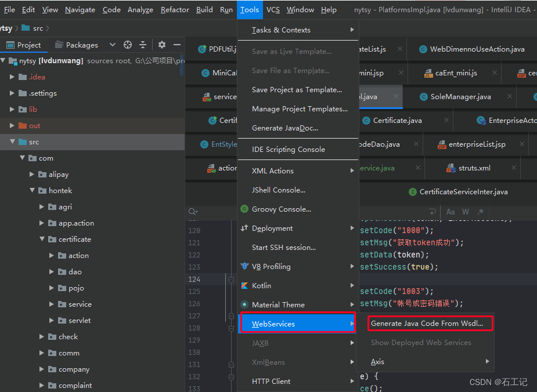537x392 pixels.
Task: Collapse the src folder
Action: pyautogui.click(x=12, y=141)
